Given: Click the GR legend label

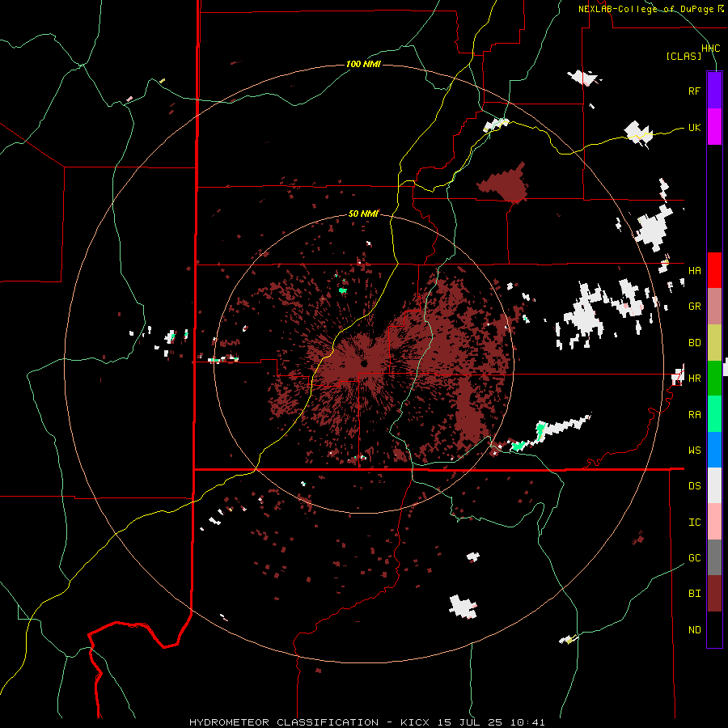Looking at the screenshot, I should [694, 307].
